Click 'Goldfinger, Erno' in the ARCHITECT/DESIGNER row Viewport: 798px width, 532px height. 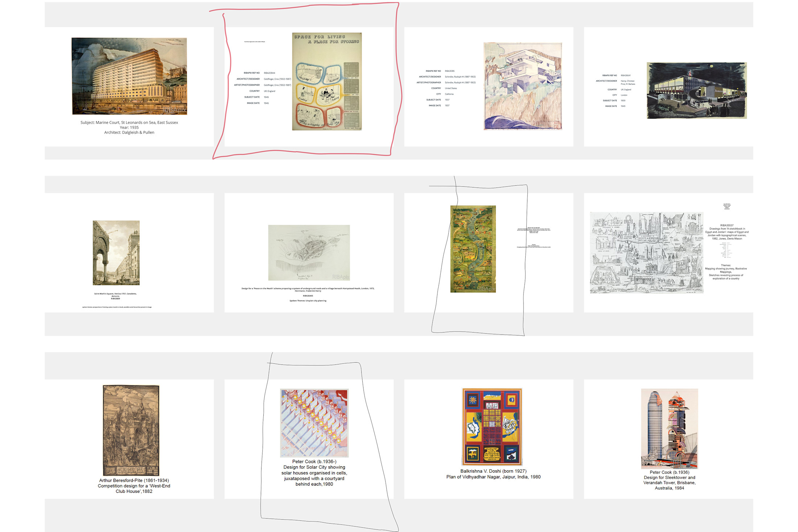point(277,79)
